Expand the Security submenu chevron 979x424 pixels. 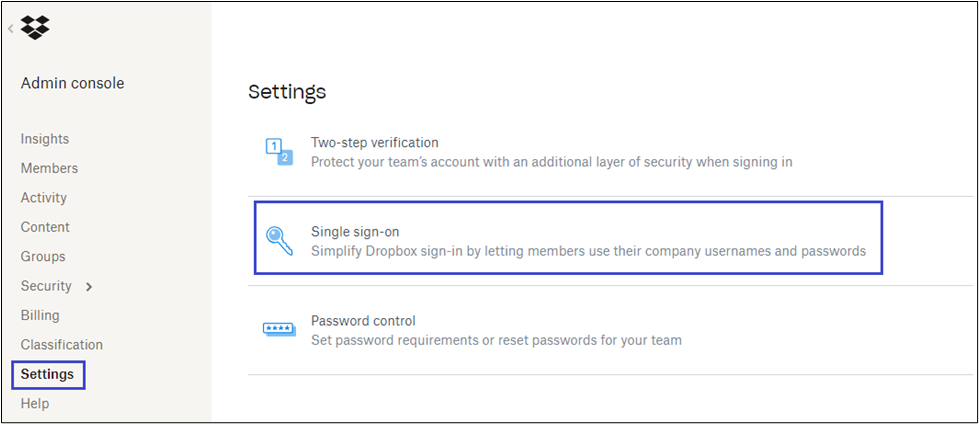[x=89, y=287]
